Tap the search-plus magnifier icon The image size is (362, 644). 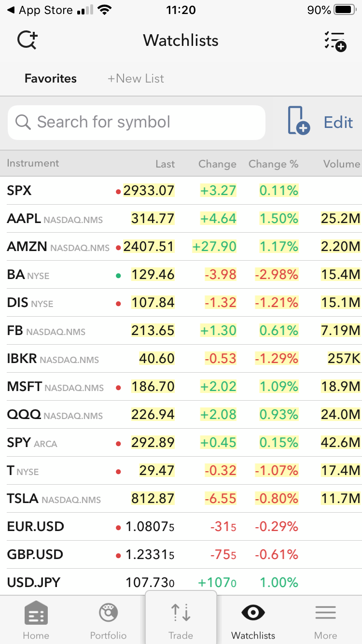(x=28, y=41)
